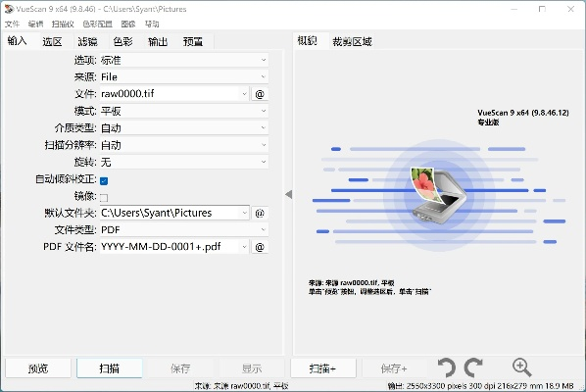Select 裁剪区域 tab
Screen dimensions: 586x392
(x=352, y=41)
